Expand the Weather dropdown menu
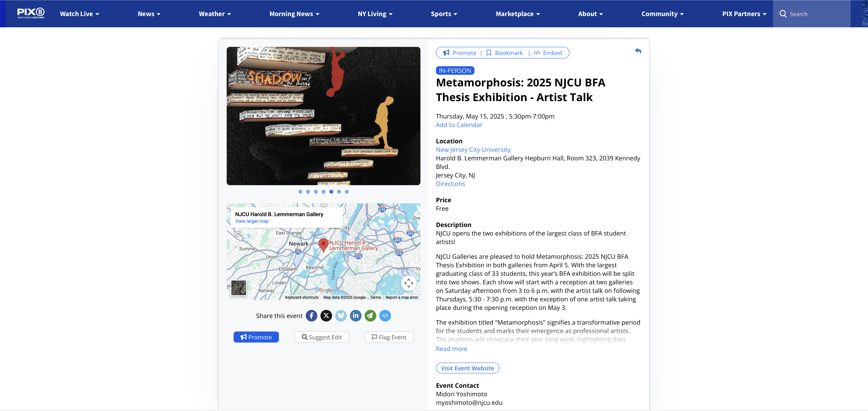 coord(215,14)
